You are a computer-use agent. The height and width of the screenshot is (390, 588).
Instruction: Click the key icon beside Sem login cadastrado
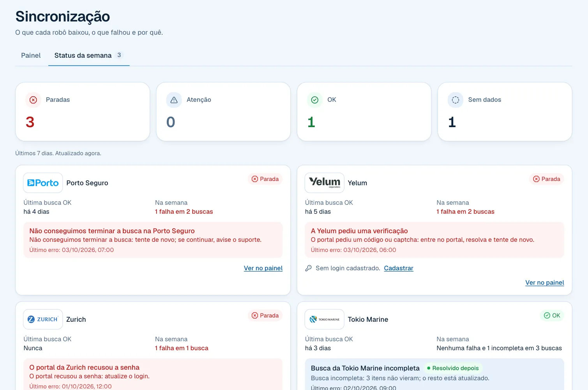coord(308,268)
